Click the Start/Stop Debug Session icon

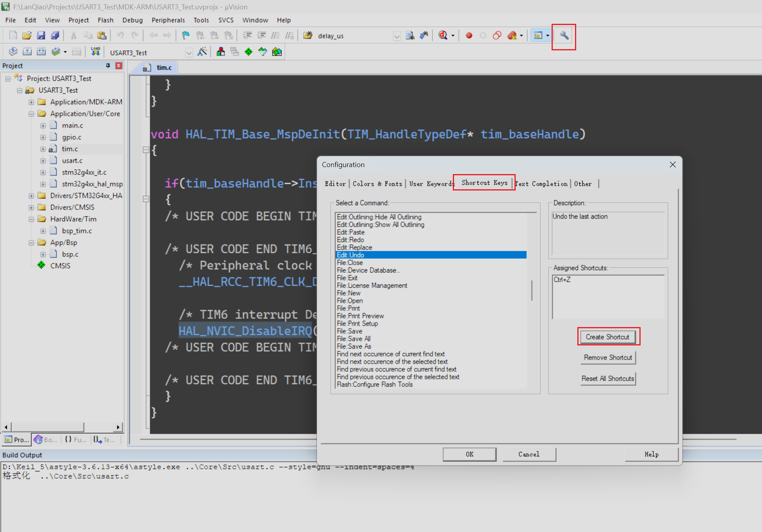(443, 36)
